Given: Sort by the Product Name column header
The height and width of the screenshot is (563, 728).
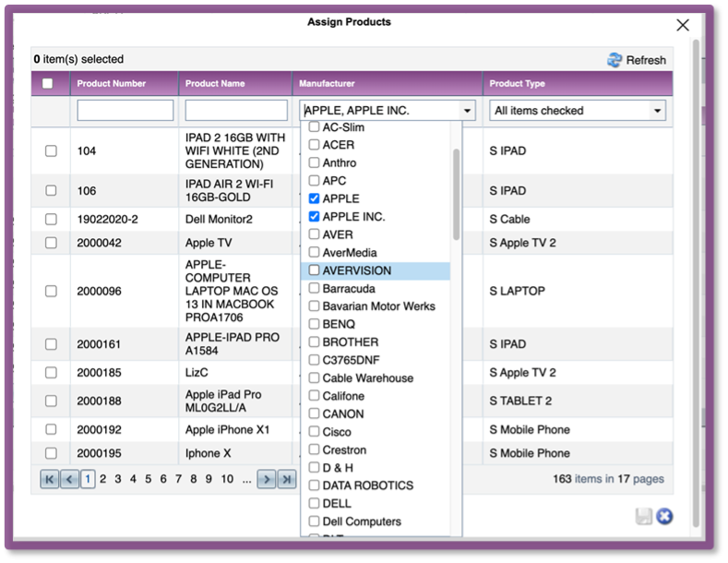Looking at the screenshot, I should [x=215, y=84].
